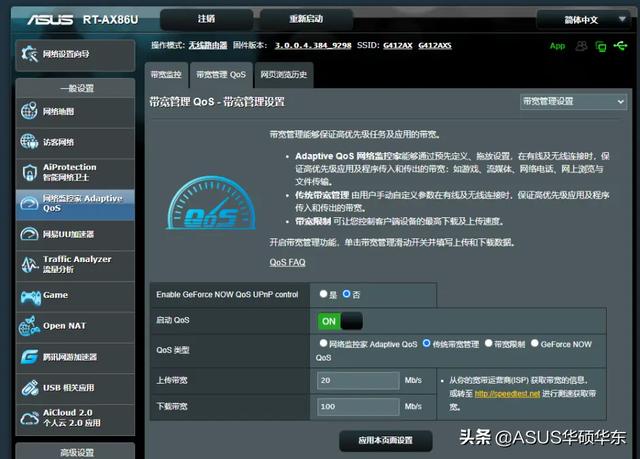Open AiCloud 2.0 个人云 menu item
This screenshot has height=459, width=640.
[x=75, y=418]
